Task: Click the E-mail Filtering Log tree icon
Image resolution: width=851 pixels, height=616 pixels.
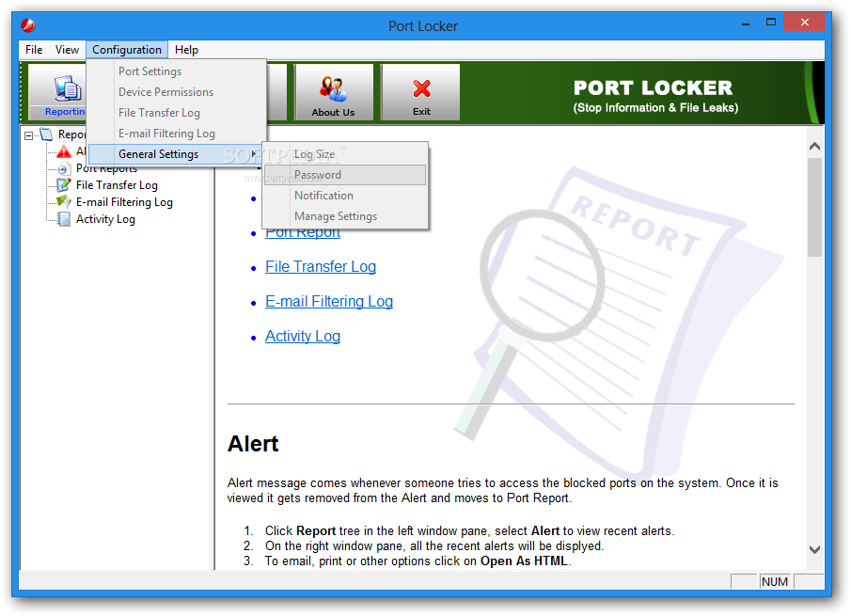Action: coord(64,202)
